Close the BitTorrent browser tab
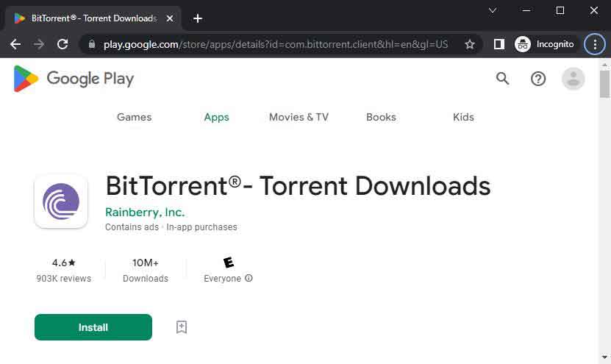Viewport: 611px width, 364px height. (x=170, y=18)
